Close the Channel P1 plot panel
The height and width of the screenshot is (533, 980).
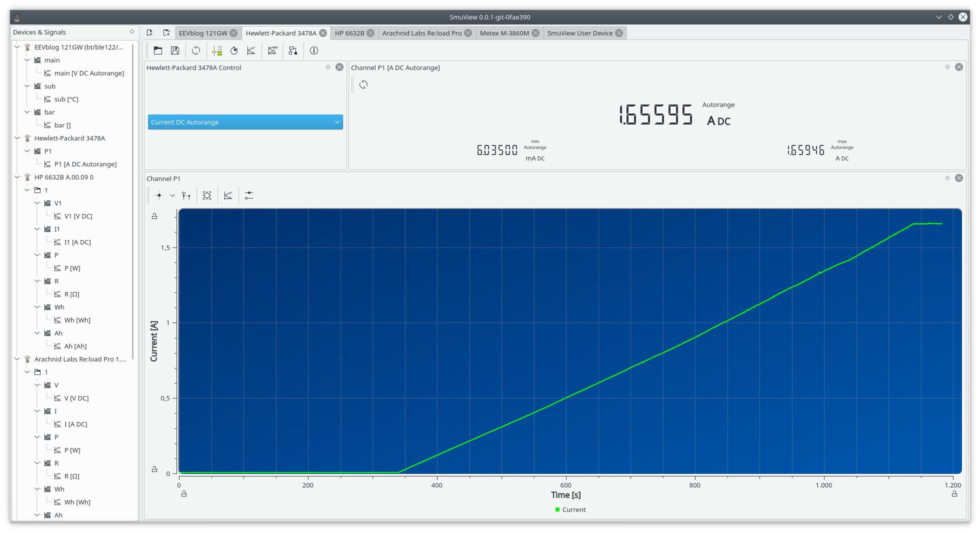[959, 178]
